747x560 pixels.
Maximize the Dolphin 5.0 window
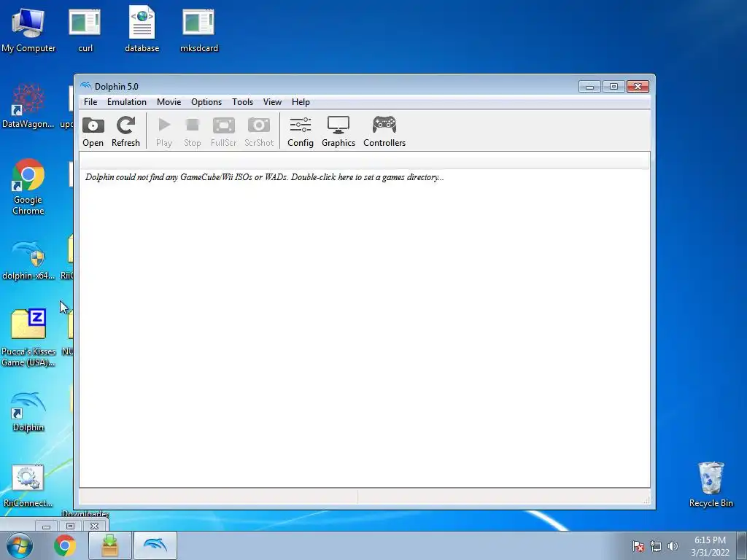[x=614, y=86]
